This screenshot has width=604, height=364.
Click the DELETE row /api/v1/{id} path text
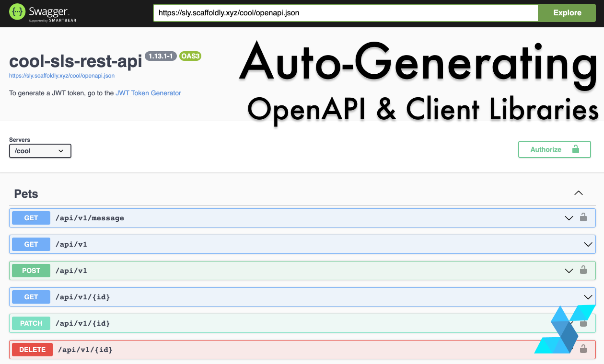85,350
